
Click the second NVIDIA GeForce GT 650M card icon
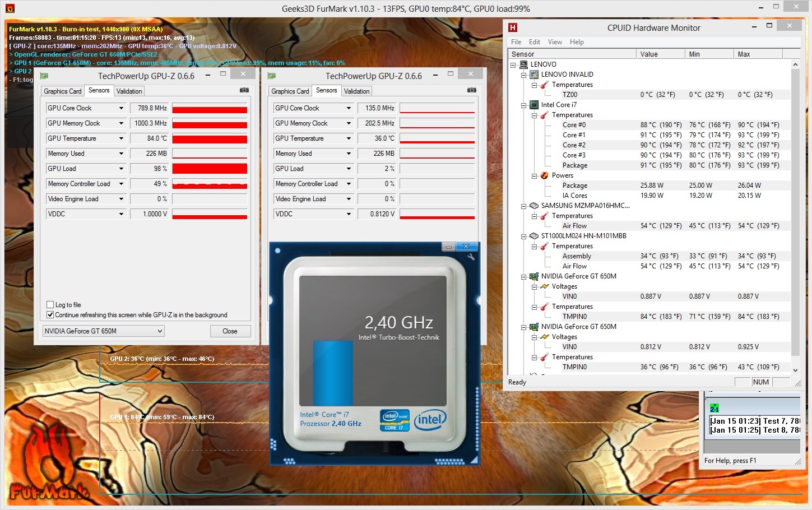tap(534, 327)
